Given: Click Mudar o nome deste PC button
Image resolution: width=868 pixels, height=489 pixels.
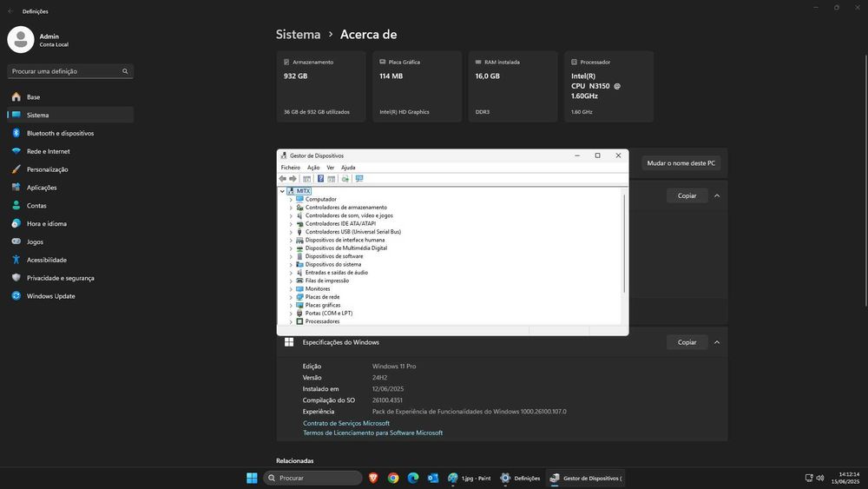Looking at the screenshot, I should click(681, 162).
